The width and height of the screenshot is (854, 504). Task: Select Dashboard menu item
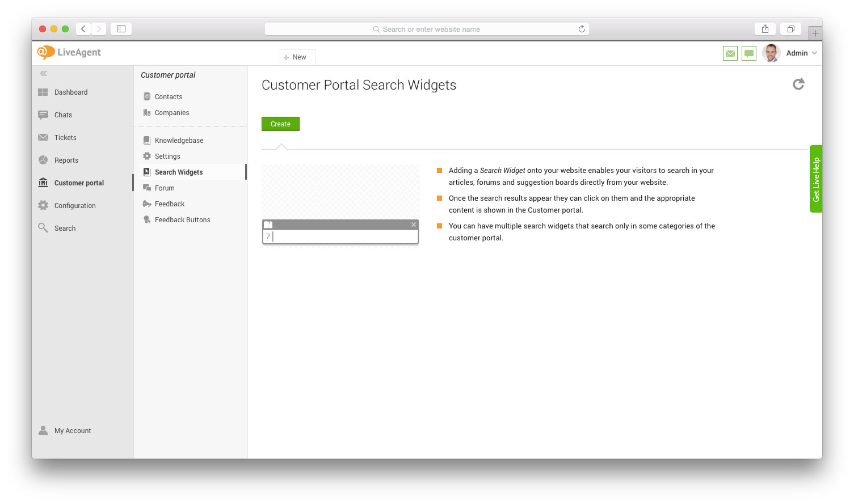coord(71,92)
